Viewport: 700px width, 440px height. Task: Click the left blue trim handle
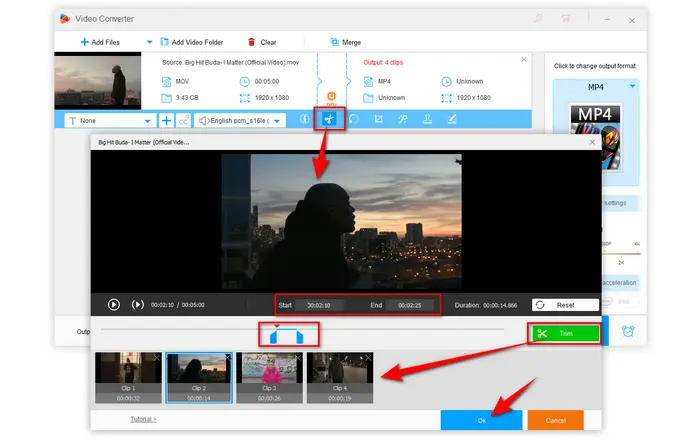pyautogui.click(x=273, y=337)
